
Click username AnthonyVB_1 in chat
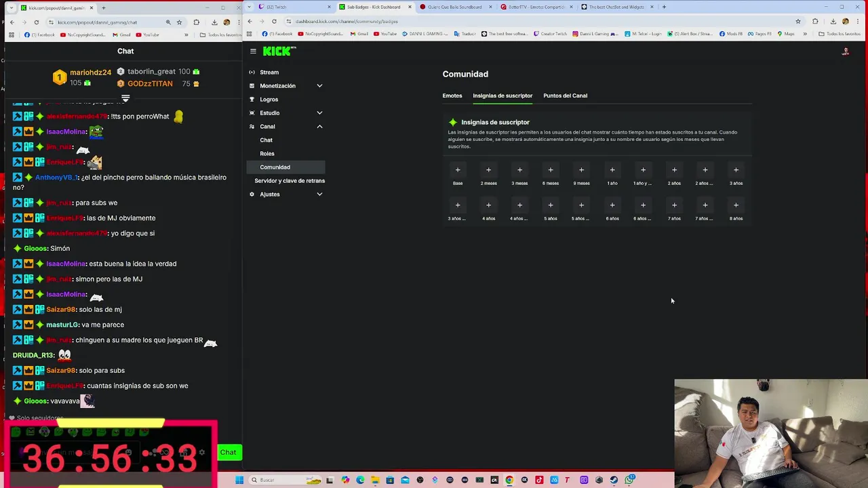coord(56,178)
